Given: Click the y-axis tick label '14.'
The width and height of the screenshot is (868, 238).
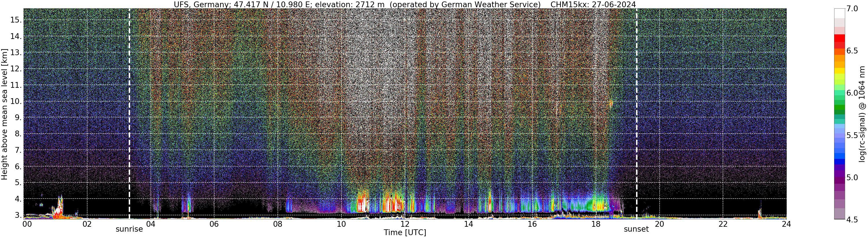Looking at the screenshot, I should 16,36.
